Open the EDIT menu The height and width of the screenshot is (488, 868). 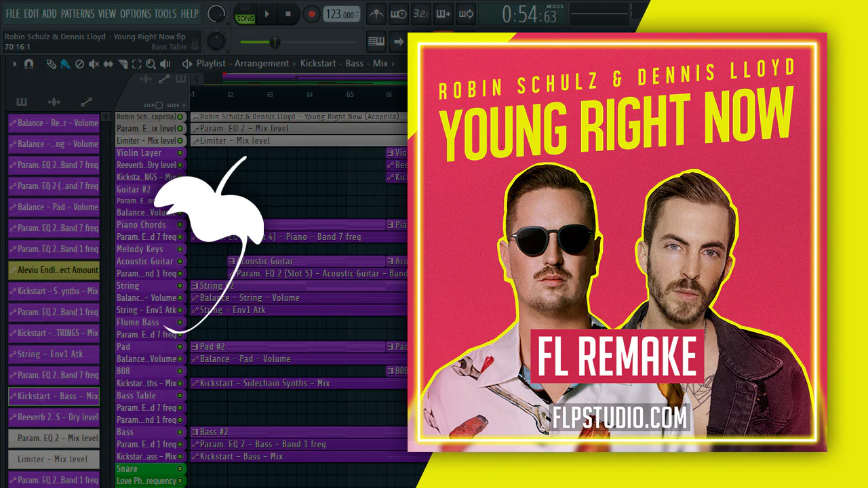point(31,14)
